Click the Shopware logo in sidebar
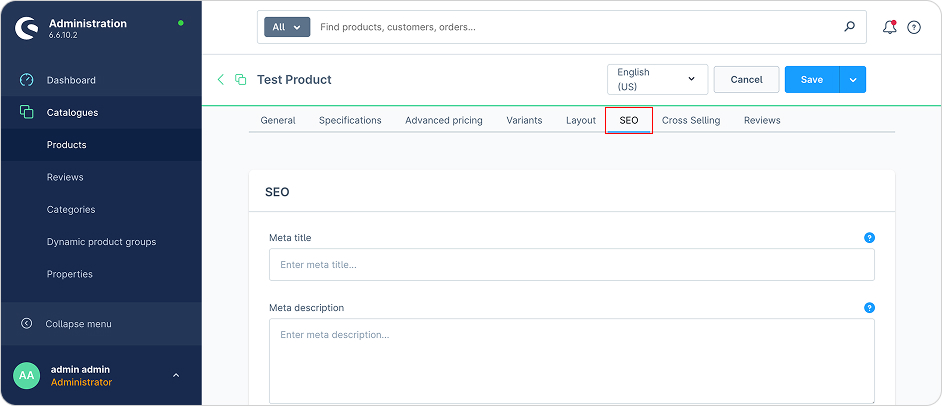 point(26,28)
